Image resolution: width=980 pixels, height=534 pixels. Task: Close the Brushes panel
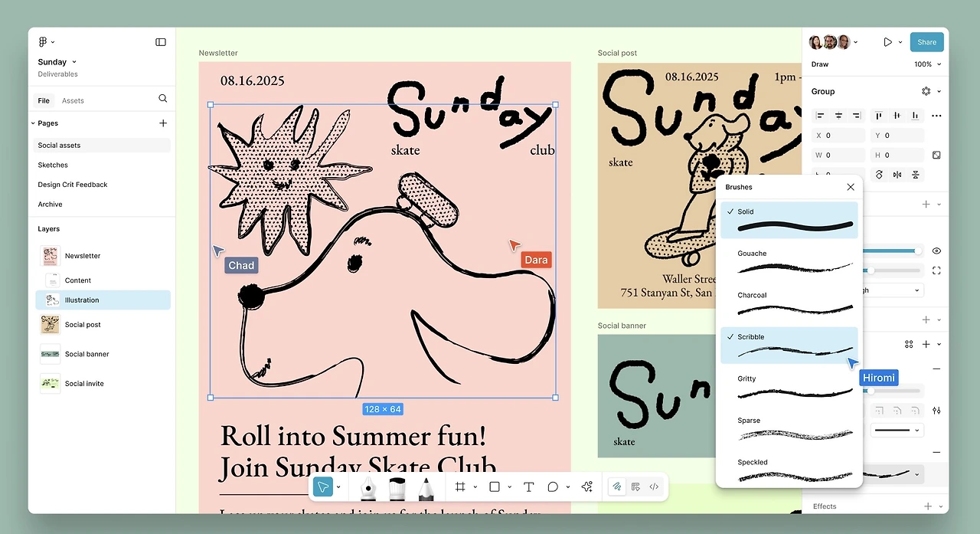coord(851,187)
